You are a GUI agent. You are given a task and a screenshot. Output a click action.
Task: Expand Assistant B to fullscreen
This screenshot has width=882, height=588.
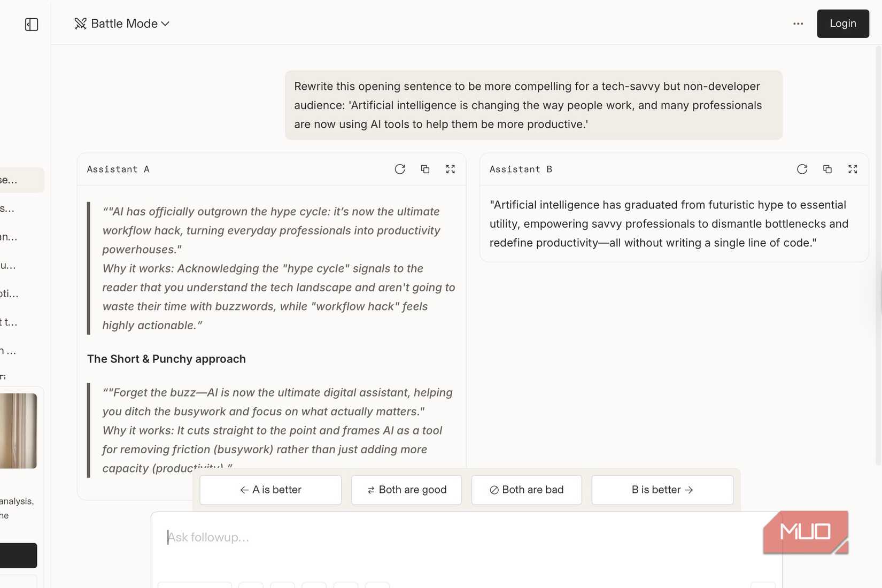click(853, 169)
